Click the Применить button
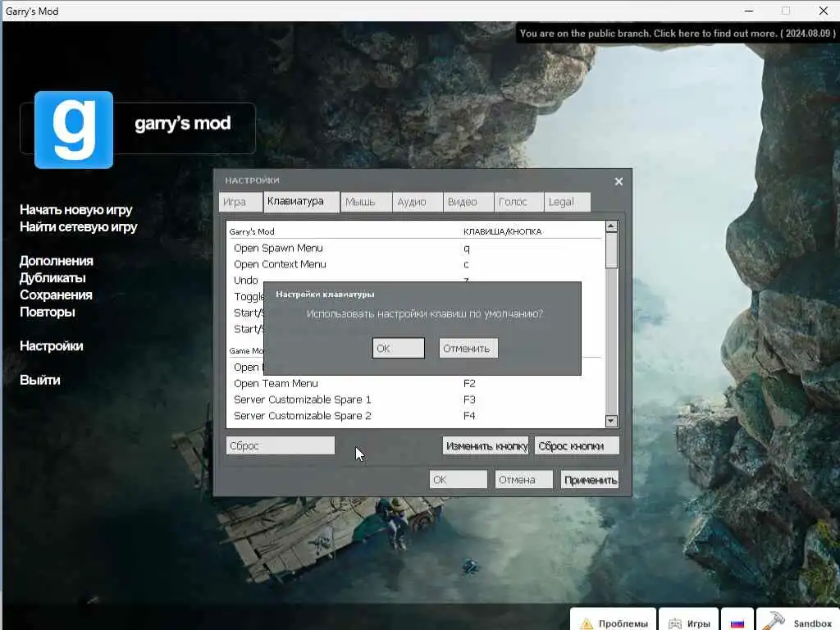Image resolution: width=840 pixels, height=630 pixels. coord(591,479)
